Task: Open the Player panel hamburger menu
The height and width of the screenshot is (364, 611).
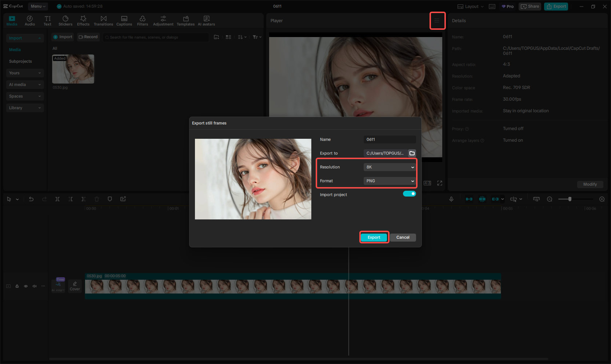Action: 437,21
